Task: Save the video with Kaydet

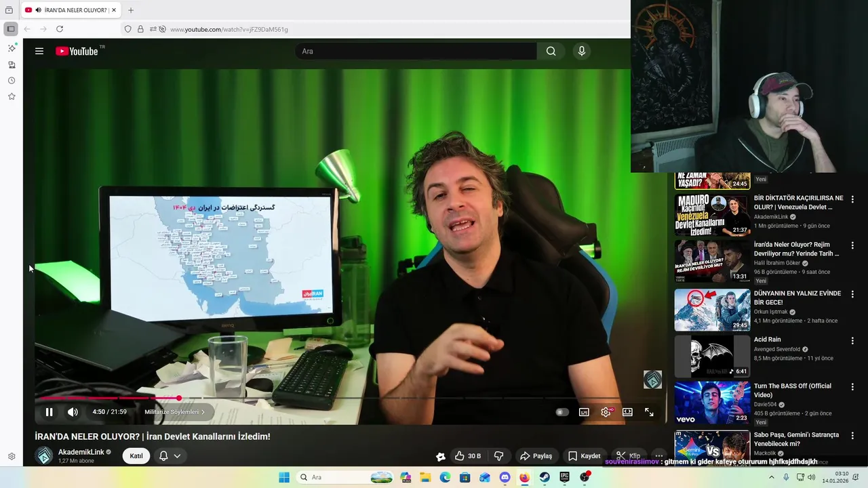Action: pos(585,456)
